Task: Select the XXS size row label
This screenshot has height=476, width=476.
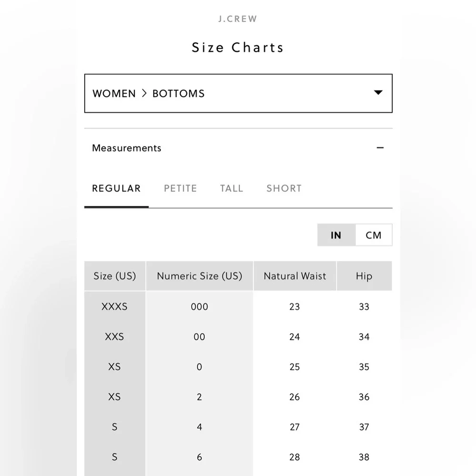Action: [x=115, y=337]
